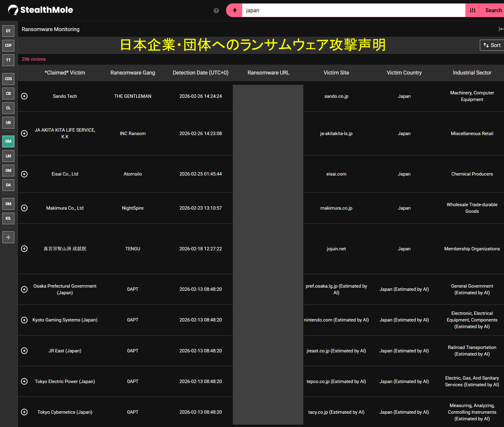Image resolution: width=504 pixels, height=427 pixels.
Task: Click the help question mark icon
Action: 216,11
